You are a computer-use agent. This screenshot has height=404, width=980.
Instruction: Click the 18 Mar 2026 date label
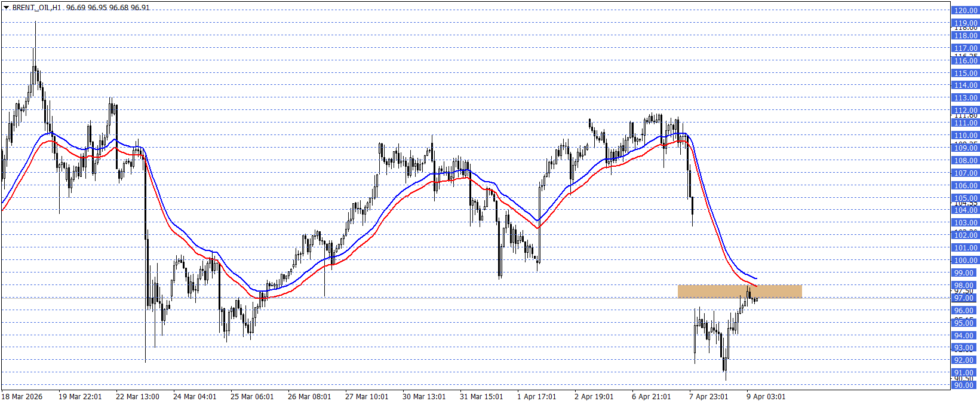[x=22, y=397]
